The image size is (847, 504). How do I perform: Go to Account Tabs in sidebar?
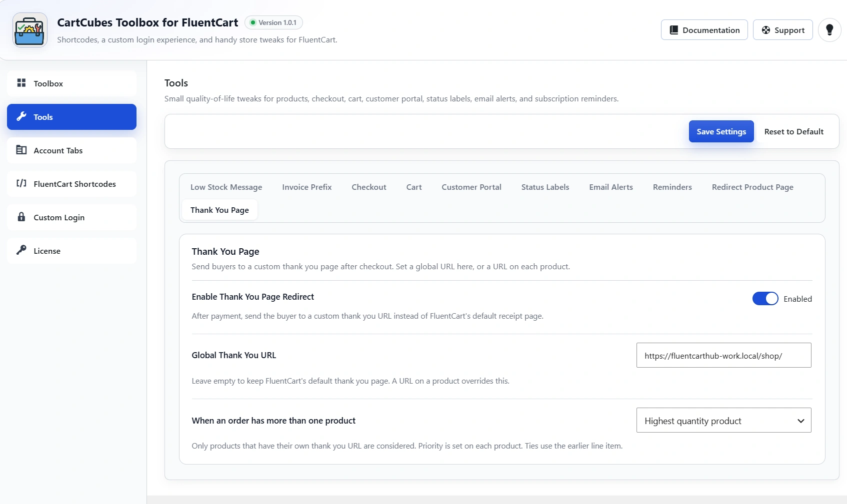[71, 150]
